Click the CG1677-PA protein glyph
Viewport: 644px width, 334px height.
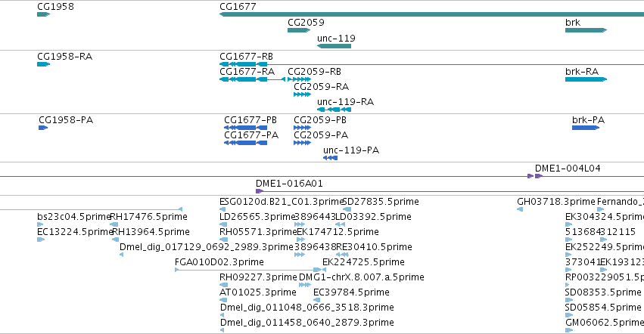tap(246, 143)
